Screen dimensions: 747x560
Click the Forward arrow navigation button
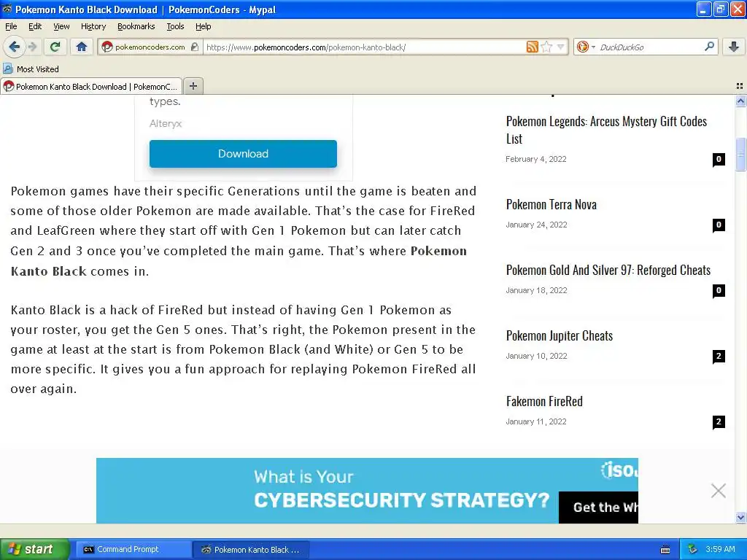click(x=32, y=47)
